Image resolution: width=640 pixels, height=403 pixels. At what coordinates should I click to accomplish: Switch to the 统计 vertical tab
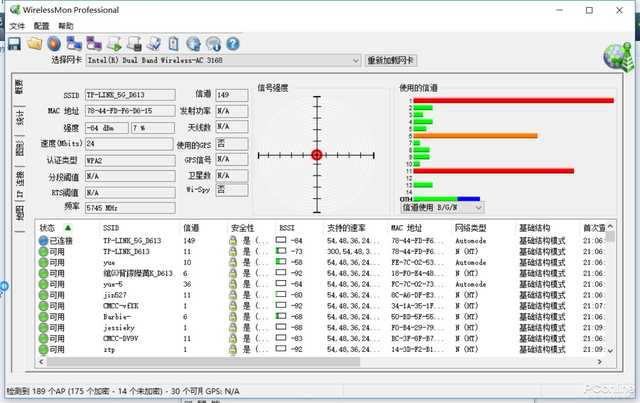(x=19, y=118)
